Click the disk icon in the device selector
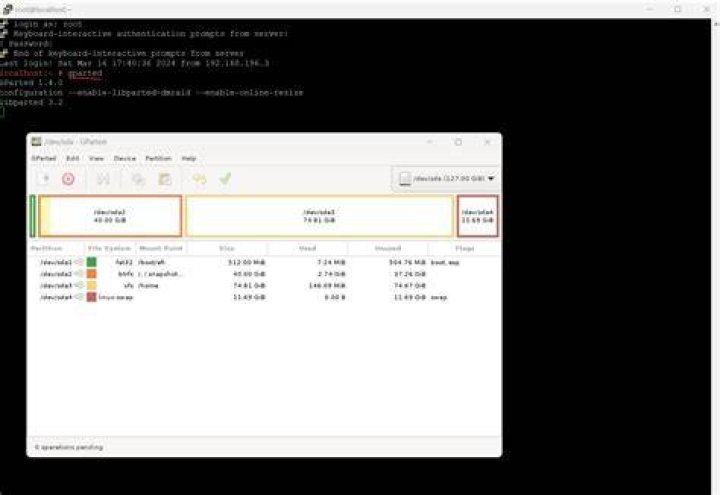The width and height of the screenshot is (720, 495). pyautogui.click(x=405, y=179)
